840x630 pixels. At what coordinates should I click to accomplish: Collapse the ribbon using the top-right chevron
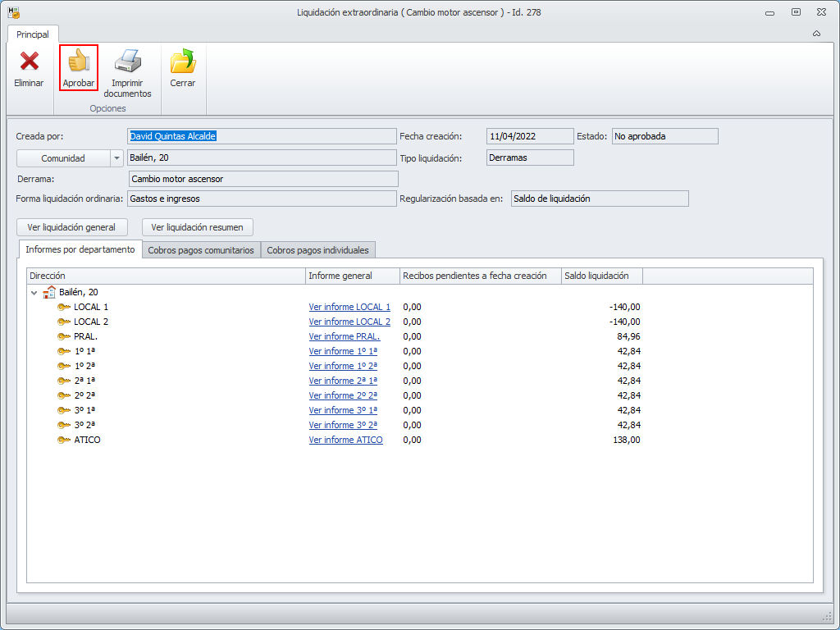[816, 34]
